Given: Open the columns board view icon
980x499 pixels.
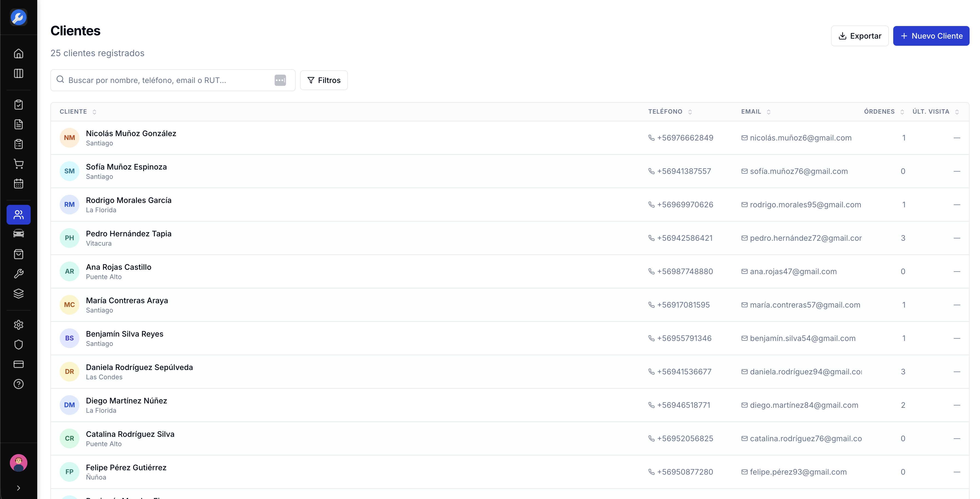Looking at the screenshot, I should point(18,73).
